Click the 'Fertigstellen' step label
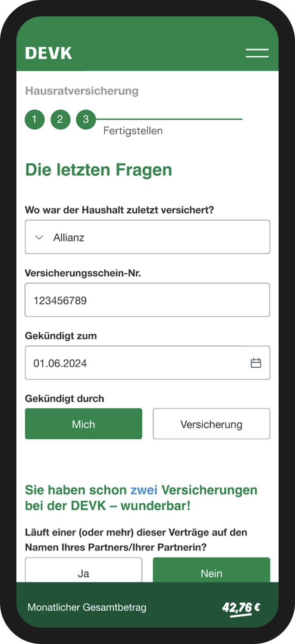Screen dimensions: 295x644 [133, 131]
